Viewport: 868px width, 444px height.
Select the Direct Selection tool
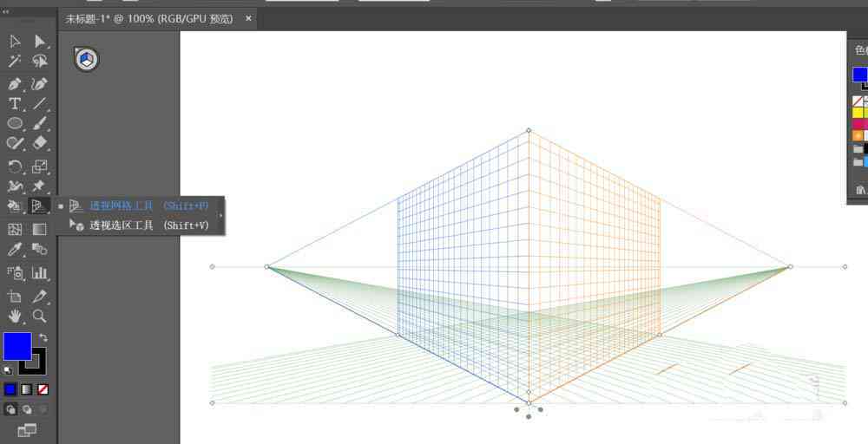pyautogui.click(x=40, y=42)
